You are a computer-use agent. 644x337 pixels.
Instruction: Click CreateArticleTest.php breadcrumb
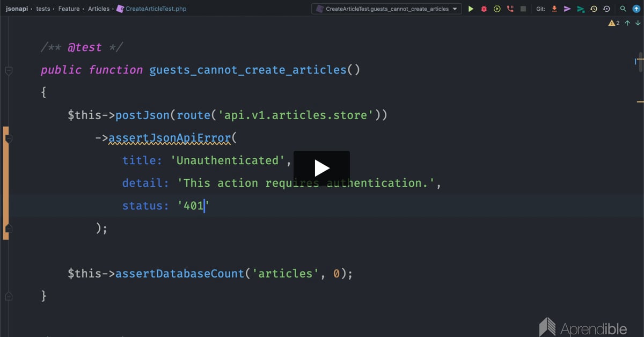click(151, 9)
